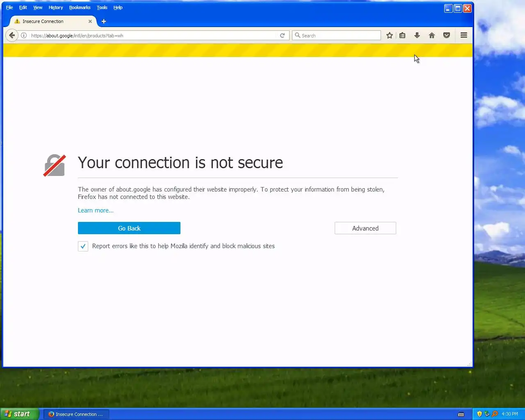The image size is (525, 420).
Task: Show bookmarks list icon in toolbar
Action: 402,36
